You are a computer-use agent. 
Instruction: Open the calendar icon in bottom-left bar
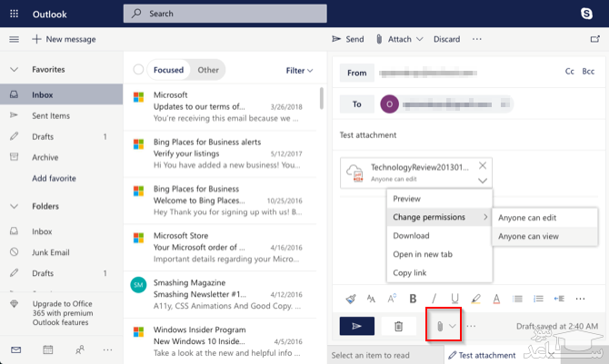point(47,349)
